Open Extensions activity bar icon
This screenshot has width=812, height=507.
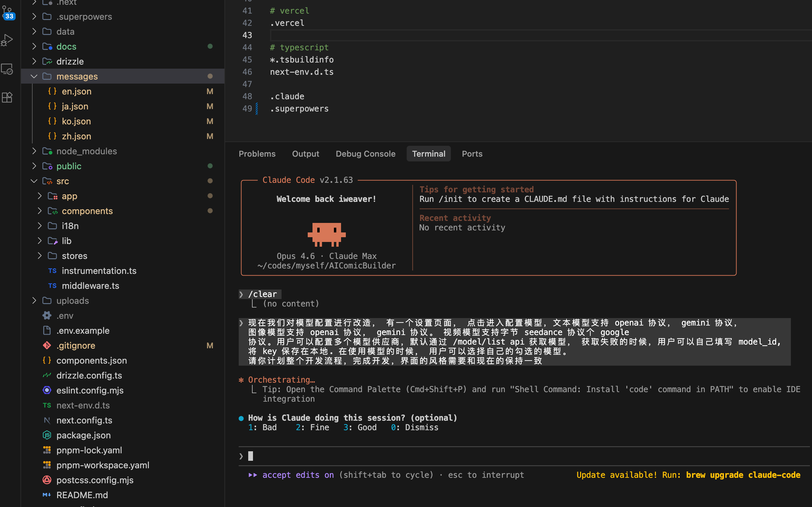7,98
